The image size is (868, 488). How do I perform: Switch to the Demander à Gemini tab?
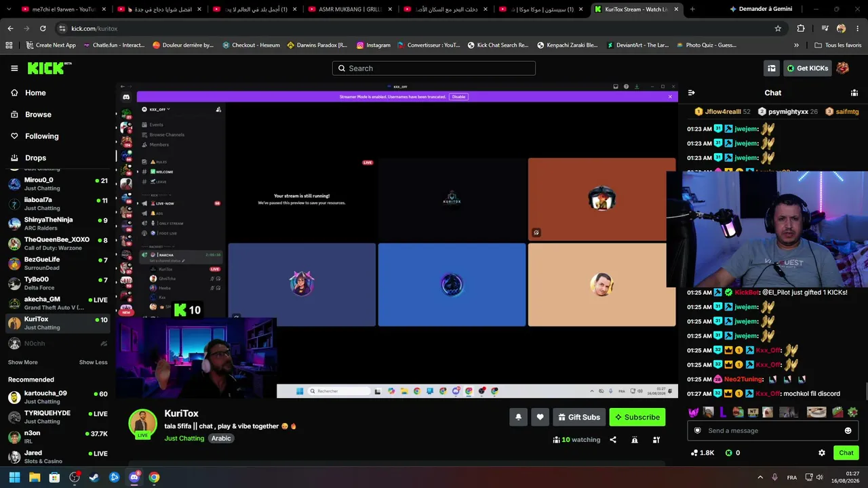point(759,9)
